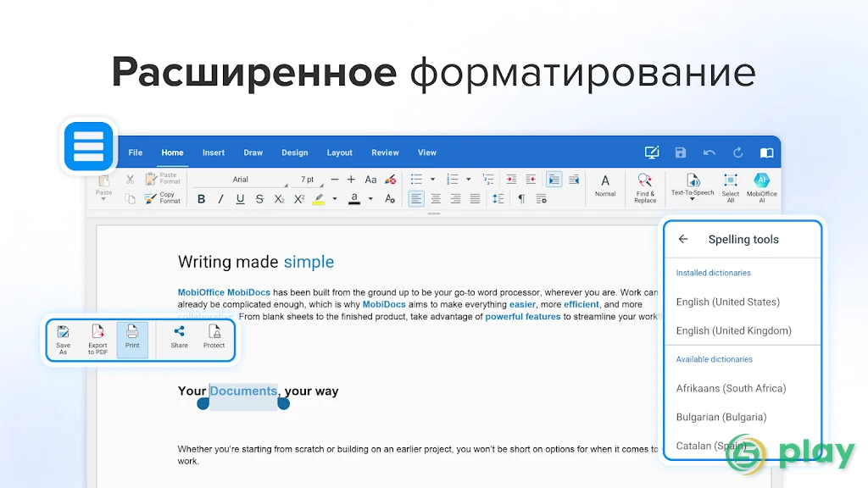868x488 pixels.
Task: Click the Paste Format button
Action: (163, 179)
